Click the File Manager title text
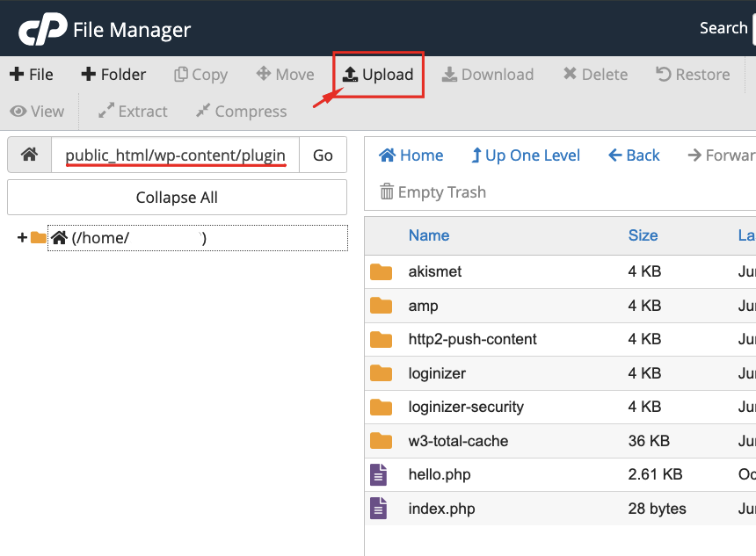The image size is (756, 556). click(132, 30)
